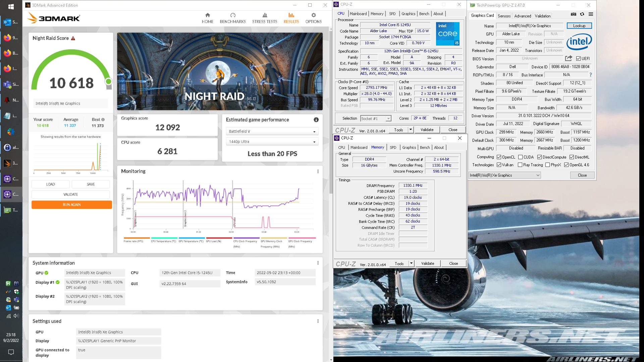This screenshot has width=644, height=362.
Task: Open Microsoft Teams in taskbar
Action: click(11, 84)
